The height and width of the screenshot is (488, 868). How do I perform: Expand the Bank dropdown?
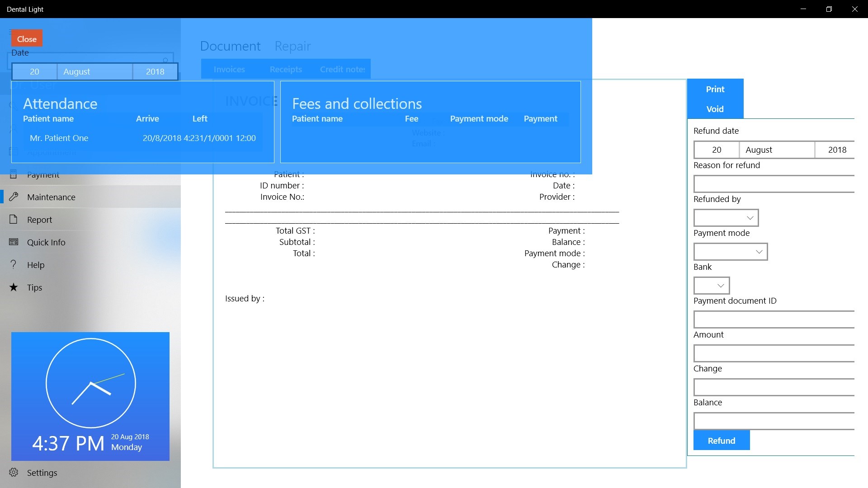(711, 286)
